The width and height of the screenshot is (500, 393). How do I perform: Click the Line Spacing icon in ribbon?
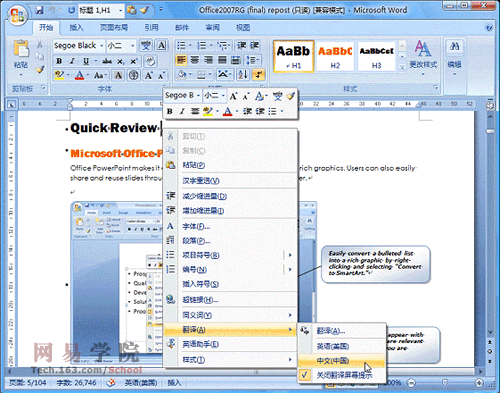pyautogui.click(x=251, y=60)
